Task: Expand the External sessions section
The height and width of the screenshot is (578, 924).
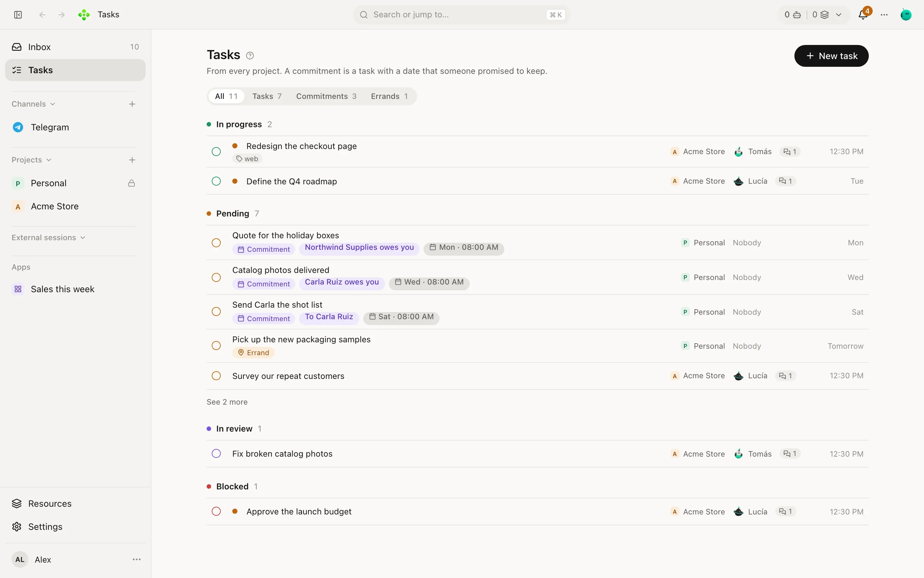Action: pyautogui.click(x=48, y=237)
